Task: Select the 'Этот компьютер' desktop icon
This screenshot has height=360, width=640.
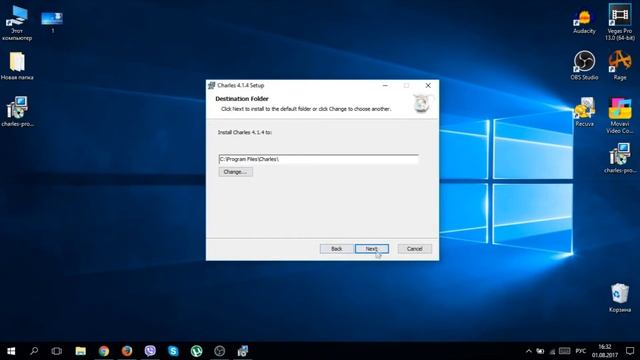Action: coord(17,23)
